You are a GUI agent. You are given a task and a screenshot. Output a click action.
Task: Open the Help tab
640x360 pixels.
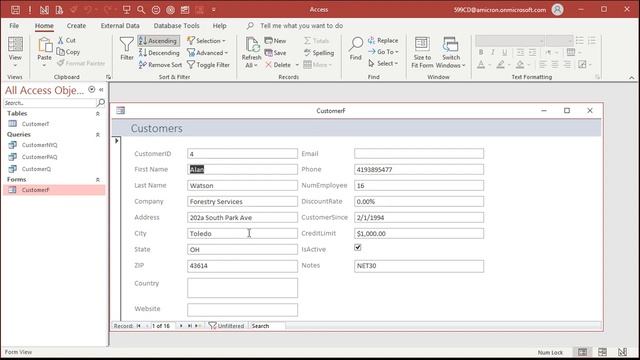[219, 26]
